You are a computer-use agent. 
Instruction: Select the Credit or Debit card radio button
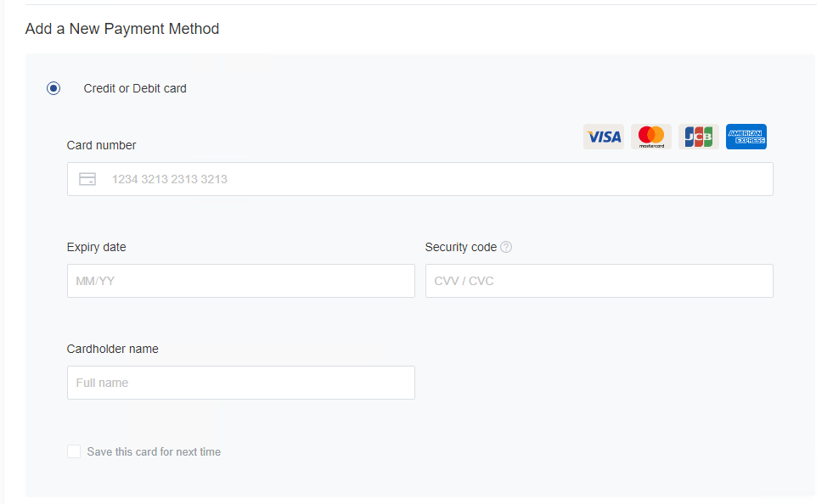click(53, 88)
